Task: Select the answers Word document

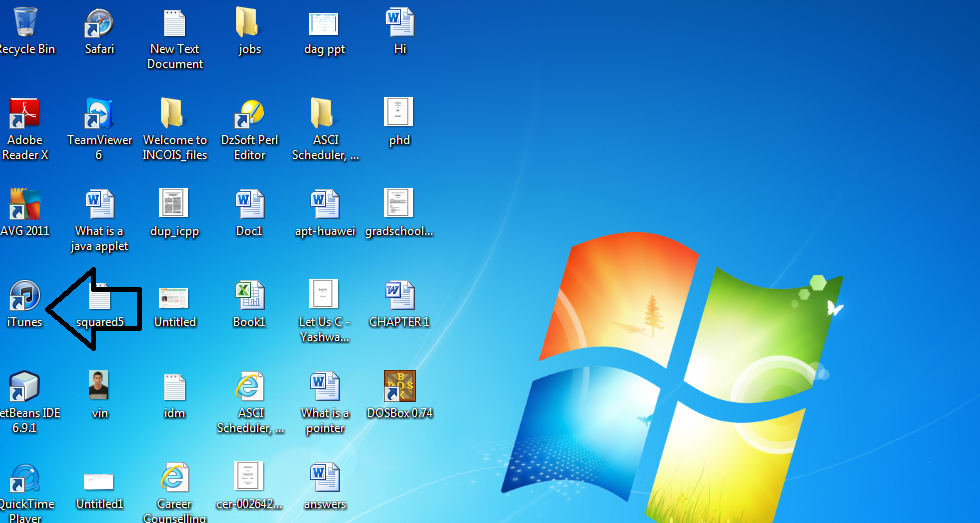Action: [x=324, y=478]
